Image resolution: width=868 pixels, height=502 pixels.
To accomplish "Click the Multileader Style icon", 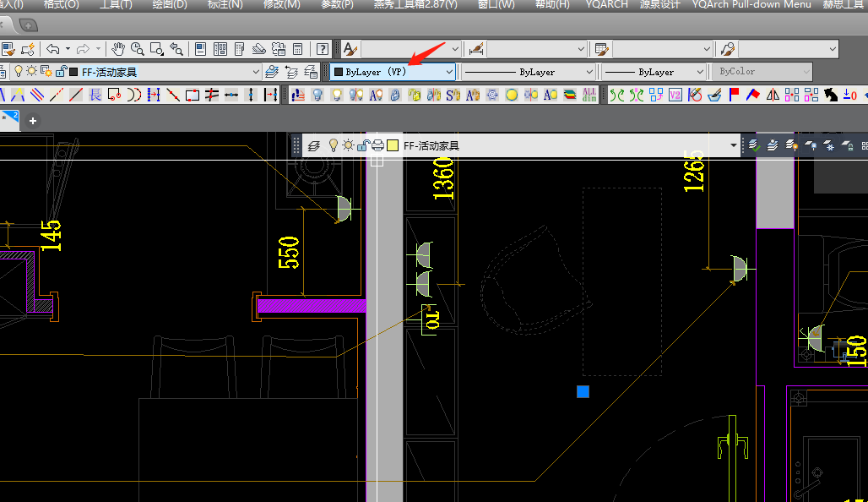I will click(727, 49).
